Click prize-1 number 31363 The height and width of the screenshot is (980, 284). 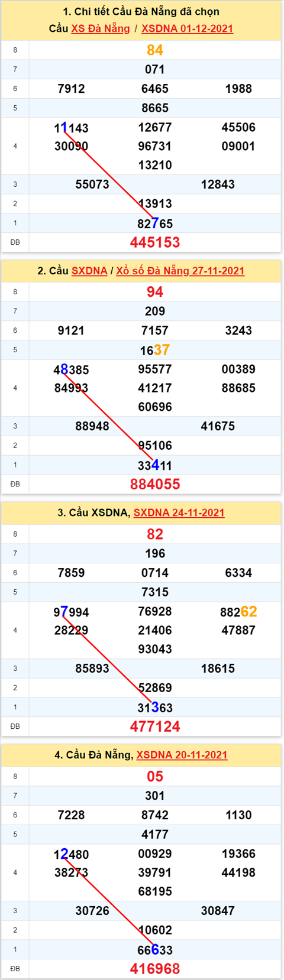pos(155,708)
